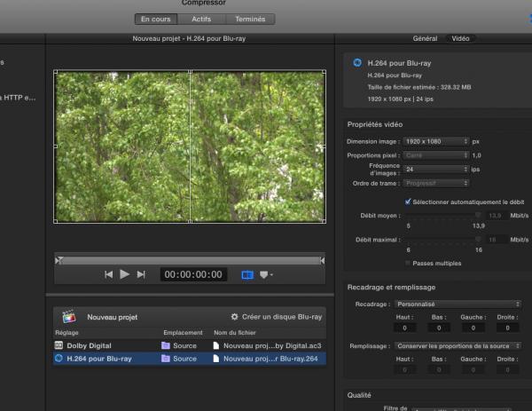532x411 pixels.
Task: Toggle Sélectionner automatiquement le débit checkbox
Action: click(x=408, y=202)
